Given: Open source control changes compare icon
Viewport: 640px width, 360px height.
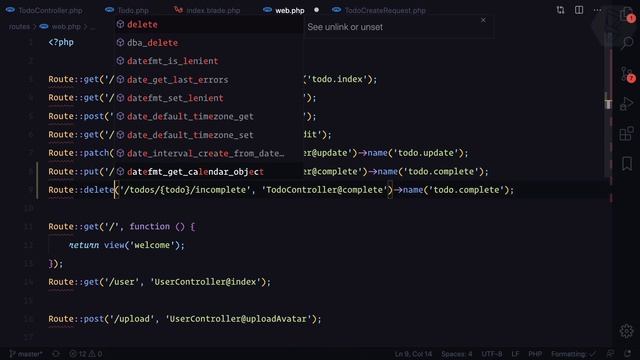Looking at the screenshot, I should [560, 10].
